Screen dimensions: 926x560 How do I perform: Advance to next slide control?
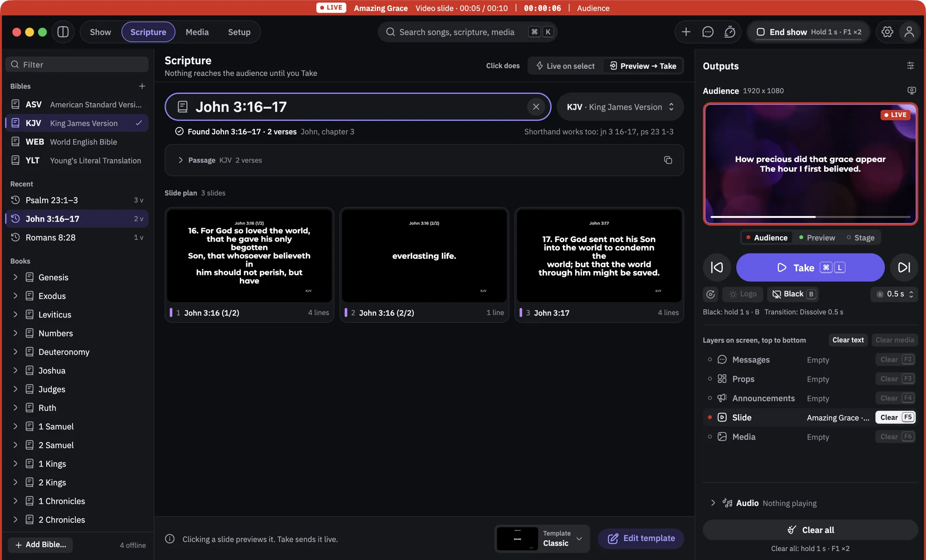pyautogui.click(x=904, y=268)
